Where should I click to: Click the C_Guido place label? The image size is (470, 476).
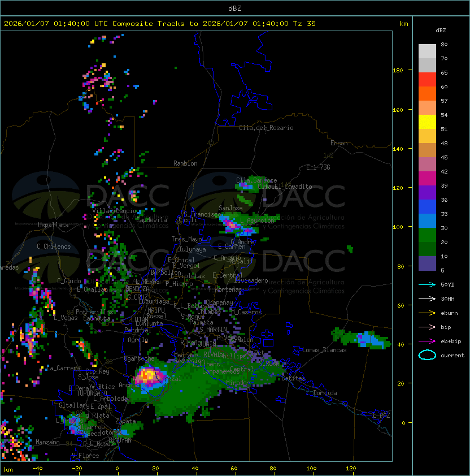click(x=69, y=281)
